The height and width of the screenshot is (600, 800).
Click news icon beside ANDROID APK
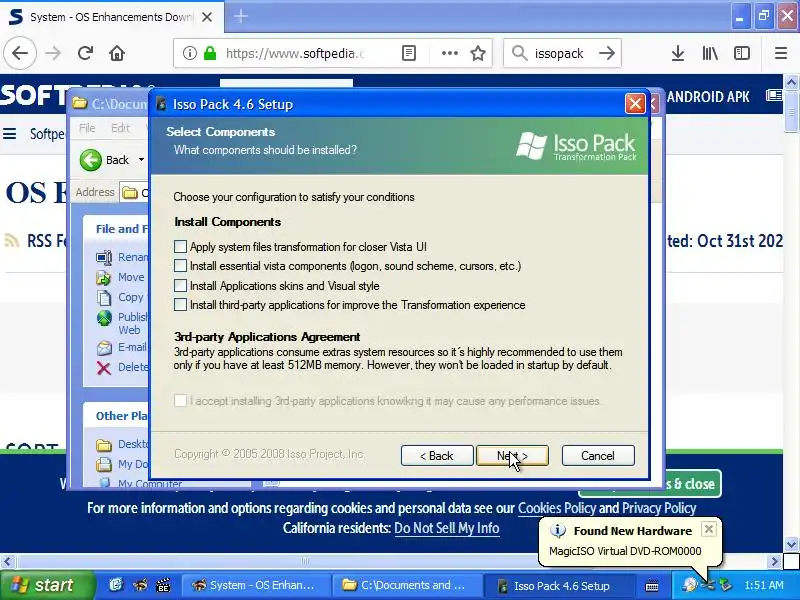coord(773,96)
